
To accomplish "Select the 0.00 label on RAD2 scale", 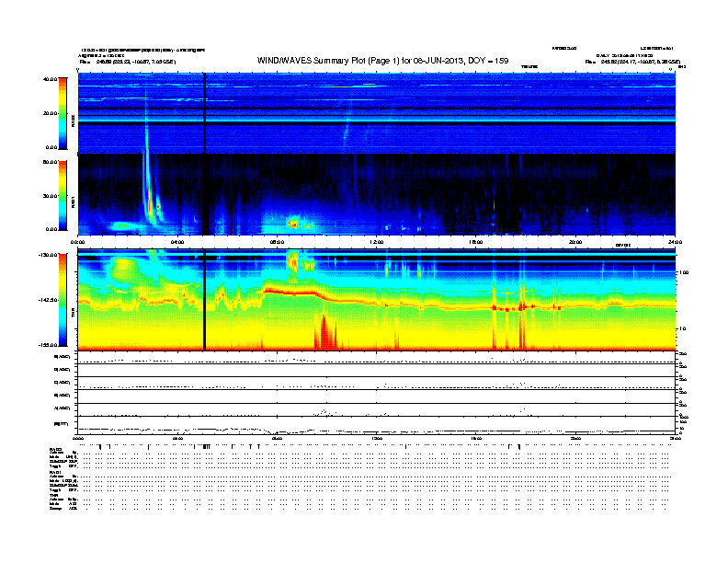I will [51, 147].
